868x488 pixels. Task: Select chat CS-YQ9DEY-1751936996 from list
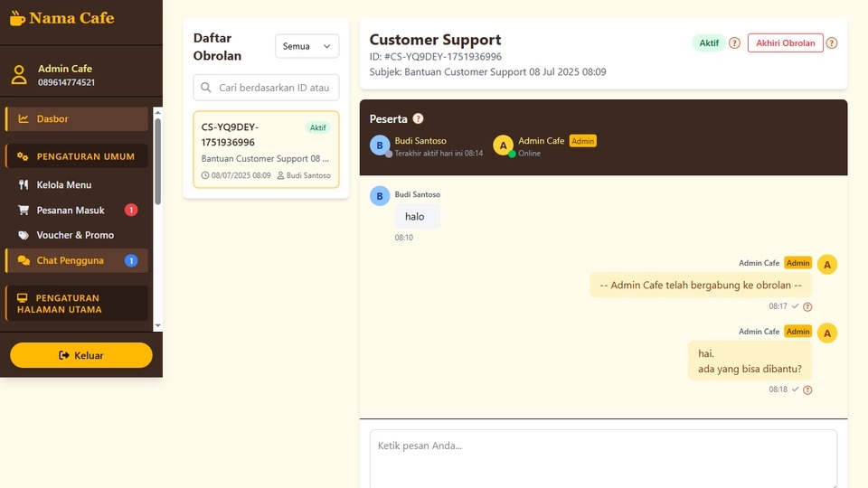click(x=266, y=149)
